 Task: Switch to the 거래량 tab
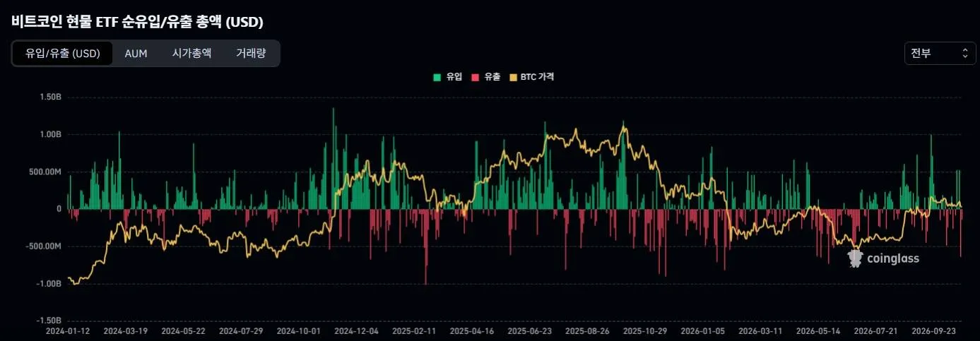point(251,53)
